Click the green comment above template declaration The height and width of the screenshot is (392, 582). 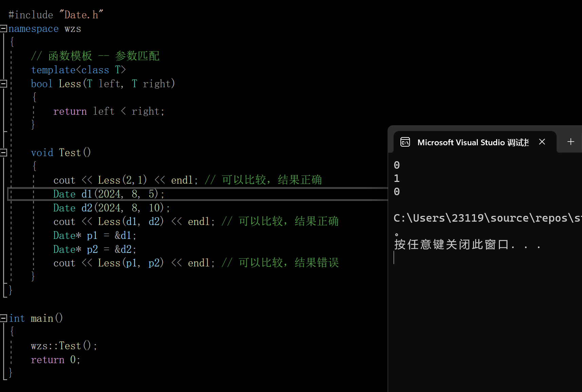95,56
